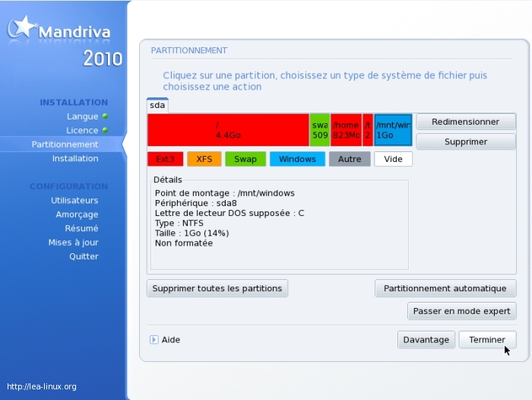Viewport: 532px width, 400px height.
Task: Choose the Autre filesystem type
Action: pyautogui.click(x=350, y=159)
